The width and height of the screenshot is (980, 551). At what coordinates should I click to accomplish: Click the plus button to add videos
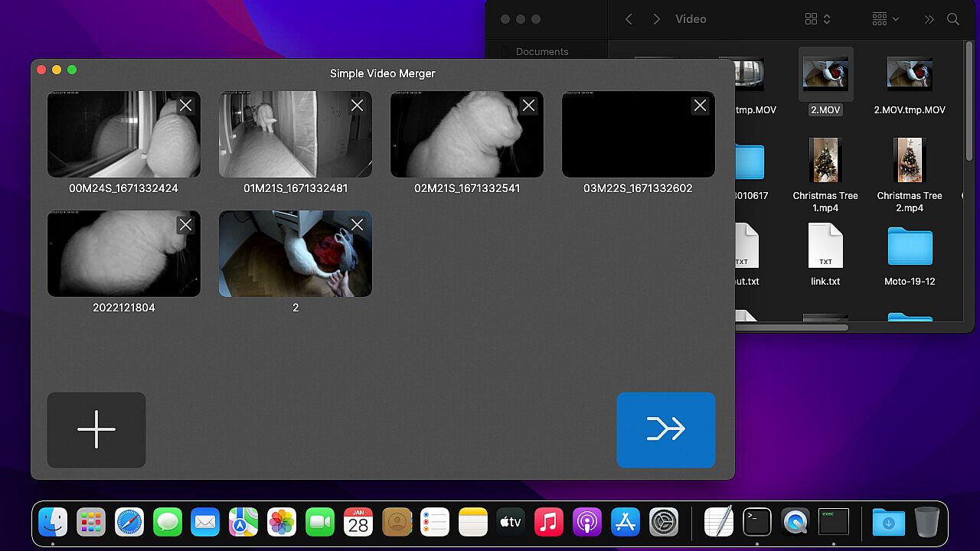96,429
